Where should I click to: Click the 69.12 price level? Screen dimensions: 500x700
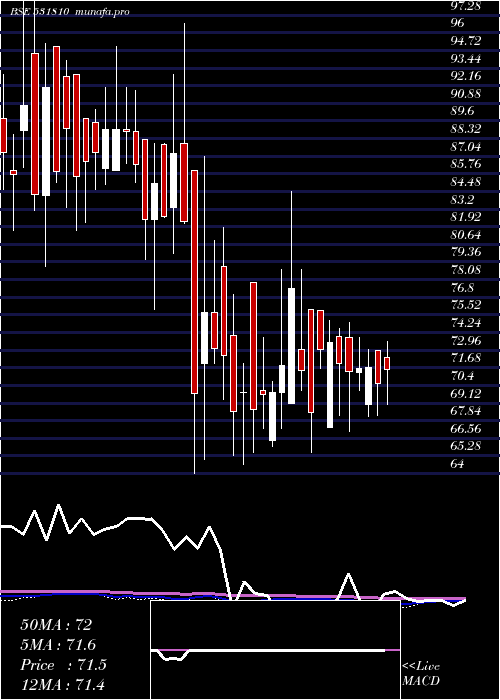pos(467,393)
